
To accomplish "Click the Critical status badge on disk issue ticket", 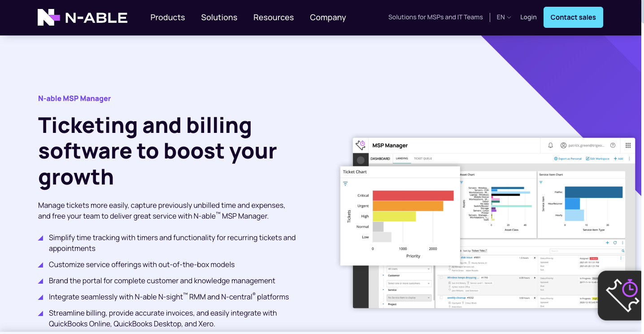I will click(594, 258).
